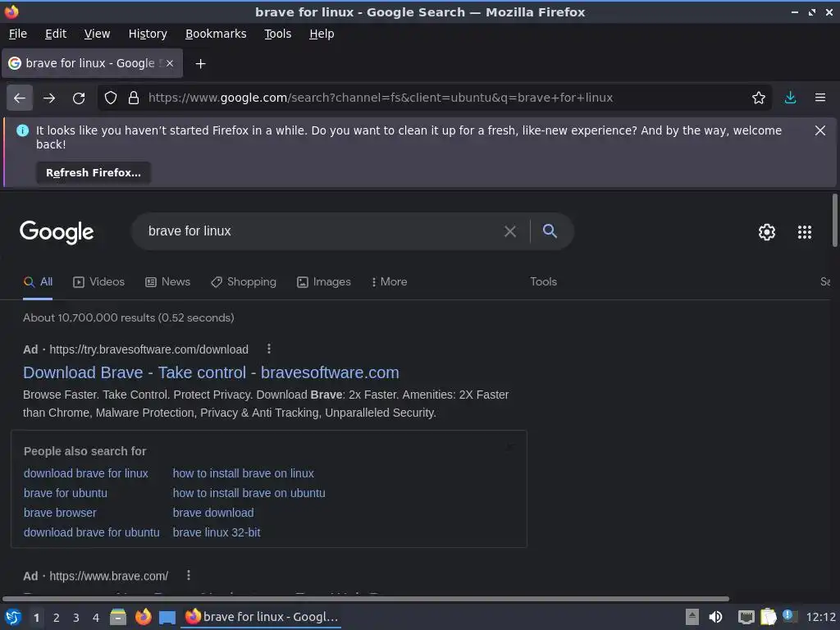The width and height of the screenshot is (840, 630).
Task: Expand the More search filters menu
Action: 389,282
